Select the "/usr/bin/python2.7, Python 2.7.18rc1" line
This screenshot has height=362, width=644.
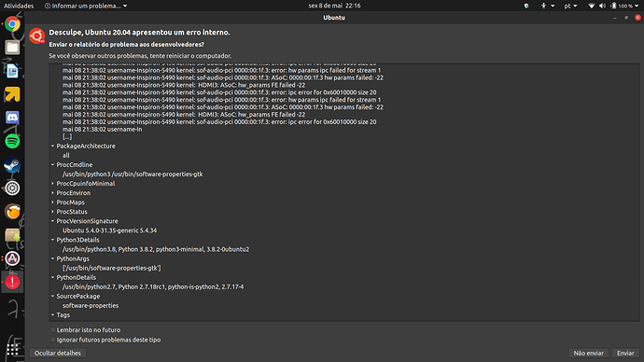click(153, 286)
